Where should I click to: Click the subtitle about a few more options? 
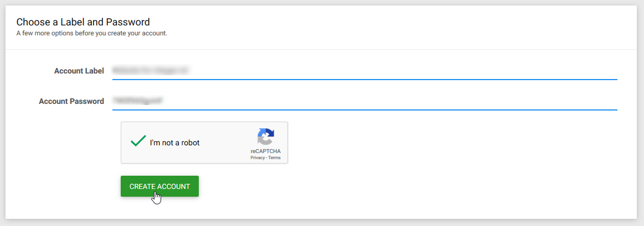point(91,33)
